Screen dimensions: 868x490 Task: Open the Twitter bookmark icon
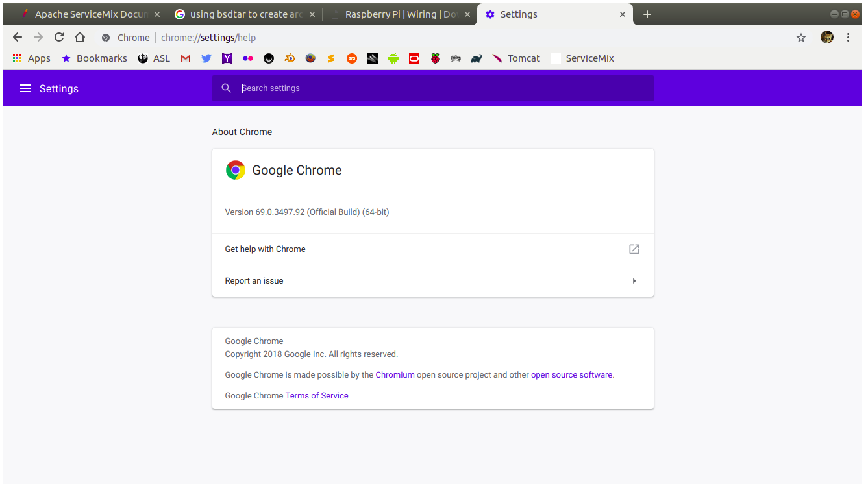pos(206,58)
